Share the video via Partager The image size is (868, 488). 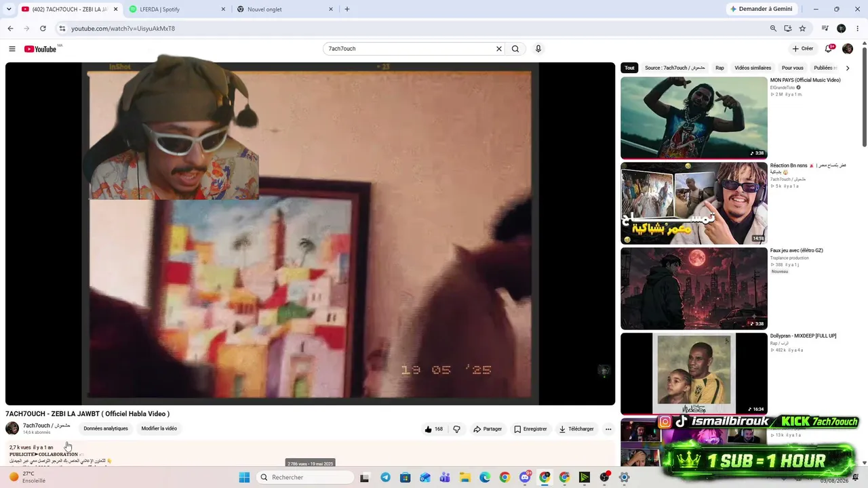coord(488,429)
